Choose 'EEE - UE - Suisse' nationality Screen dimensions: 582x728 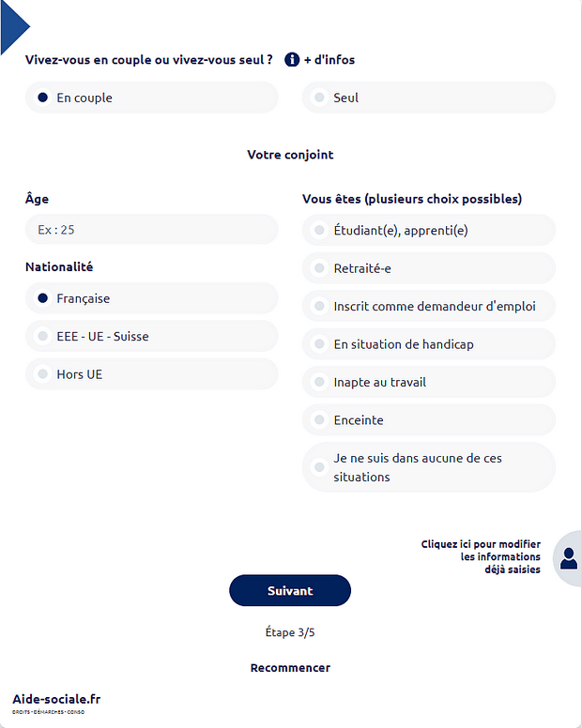(43, 336)
